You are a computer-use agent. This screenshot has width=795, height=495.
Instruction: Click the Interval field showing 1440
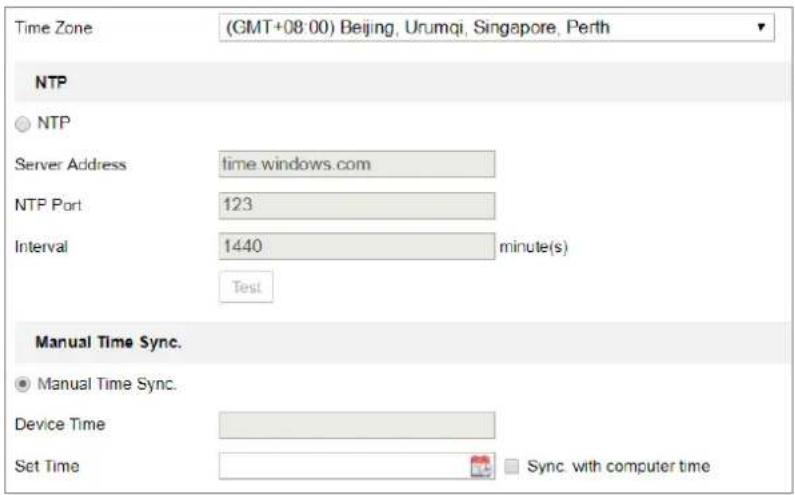tap(357, 246)
